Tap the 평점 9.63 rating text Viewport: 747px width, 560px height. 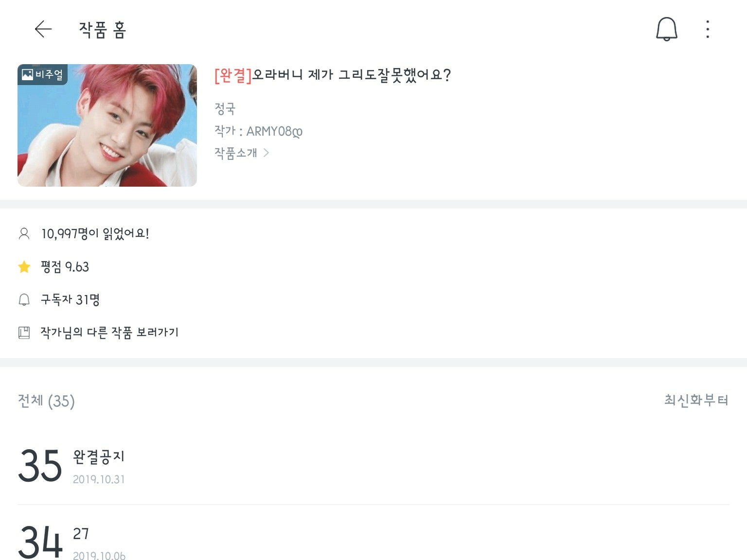65,267
